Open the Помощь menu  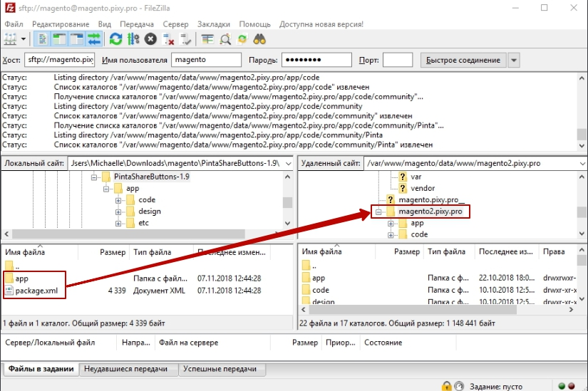click(255, 24)
